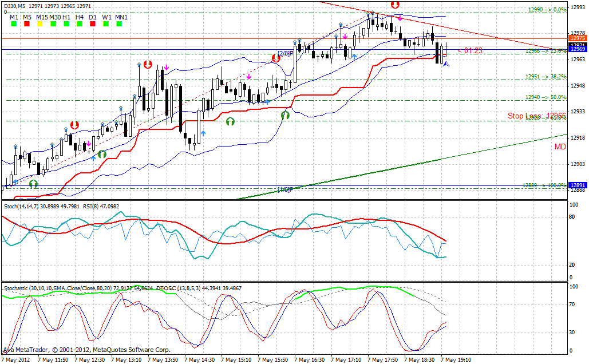The image size is (589, 364).
Task: Click the '7 May 17:50' time axis label
Action: pyautogui.click(x=383, y=360)
